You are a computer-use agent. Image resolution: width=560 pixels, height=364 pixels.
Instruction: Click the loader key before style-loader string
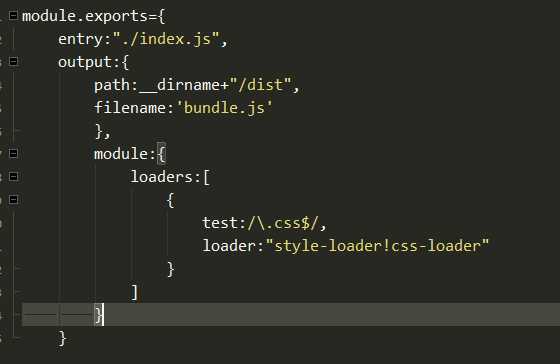pos(229,246)
